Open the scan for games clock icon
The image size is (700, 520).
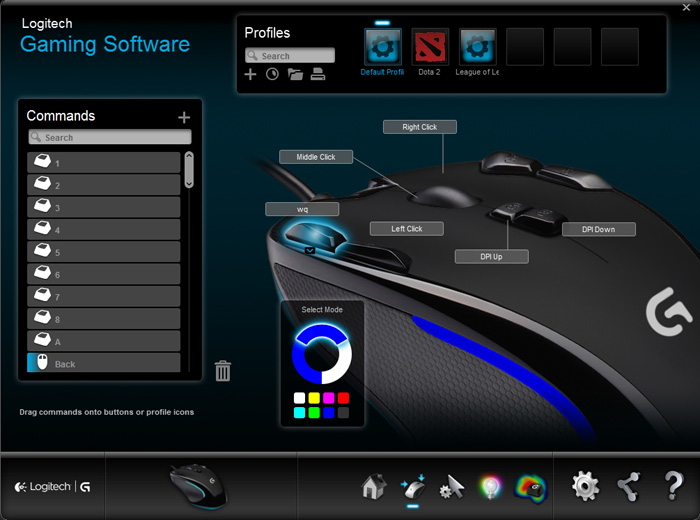[x=272, y=74]
